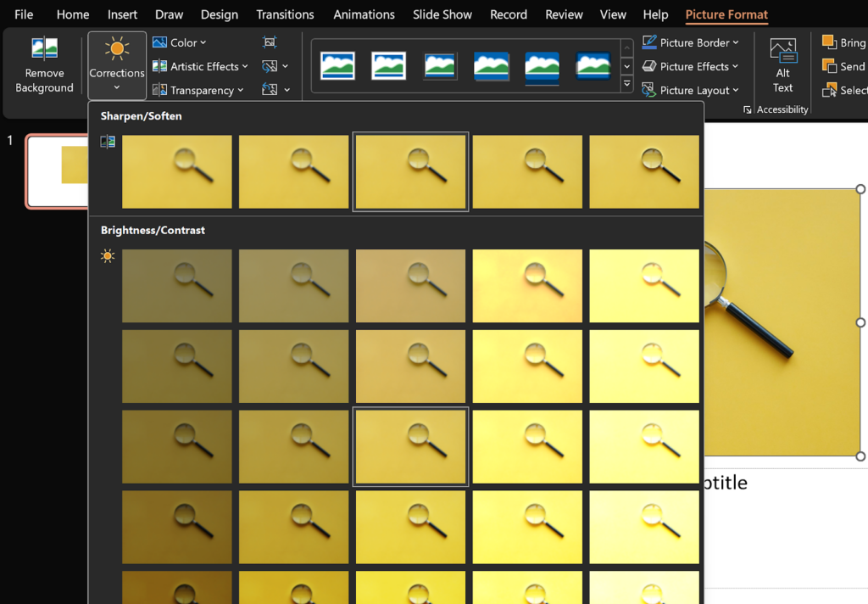Select the first picture style in the gallery
The image size is (868, 604).
(x=337, y=64)
